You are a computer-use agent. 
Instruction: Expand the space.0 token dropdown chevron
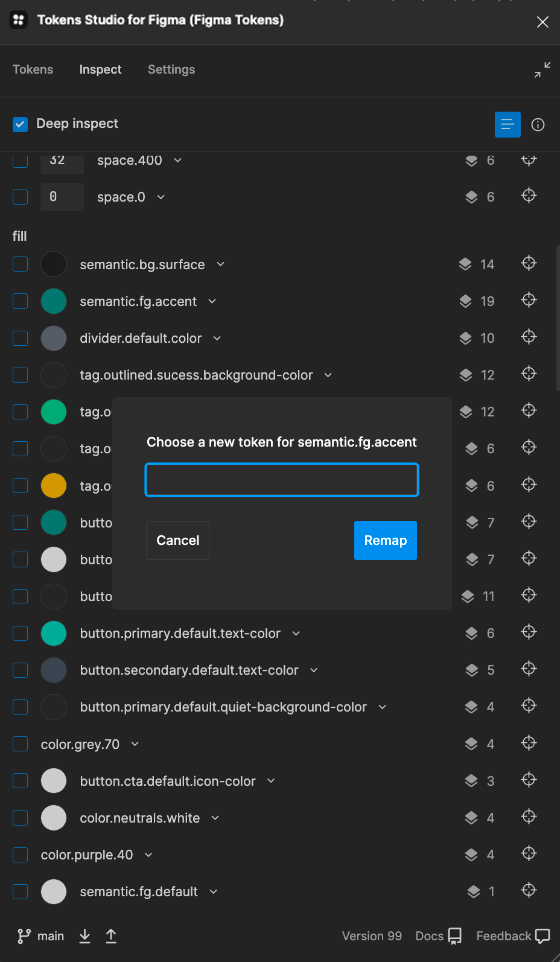tap(161, 197)
